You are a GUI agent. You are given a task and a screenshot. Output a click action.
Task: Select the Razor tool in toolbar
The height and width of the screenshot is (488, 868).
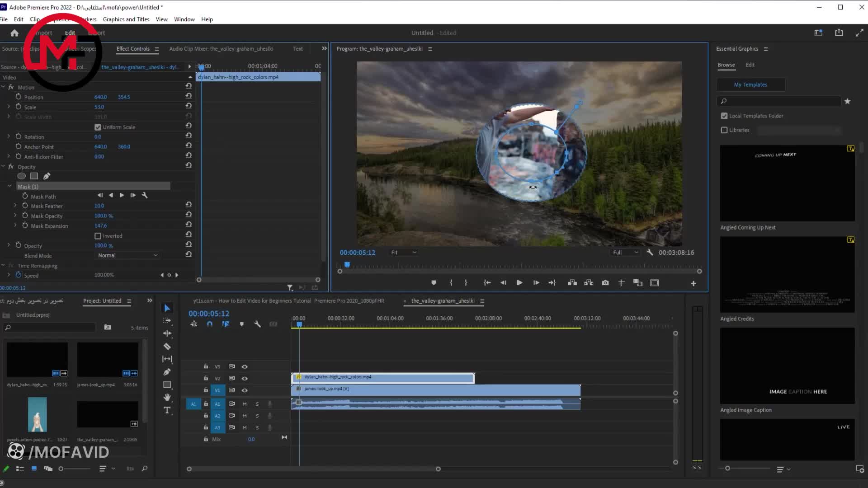click(167, 347)
